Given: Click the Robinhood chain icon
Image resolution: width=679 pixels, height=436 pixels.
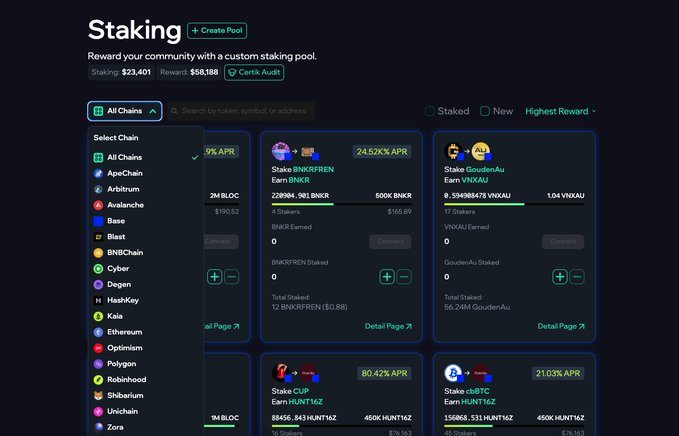Looking at the screenshot, I should pyautogui.click(x=98, y=380).
